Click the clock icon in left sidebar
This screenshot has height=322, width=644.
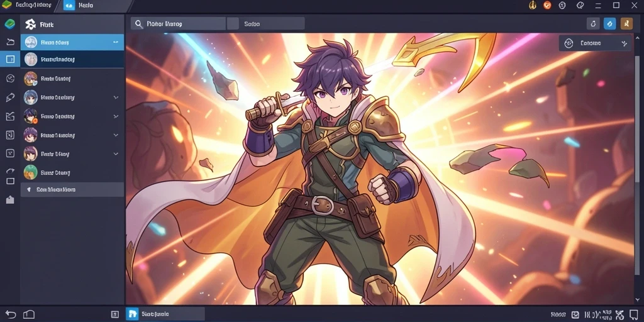[10, 79]
